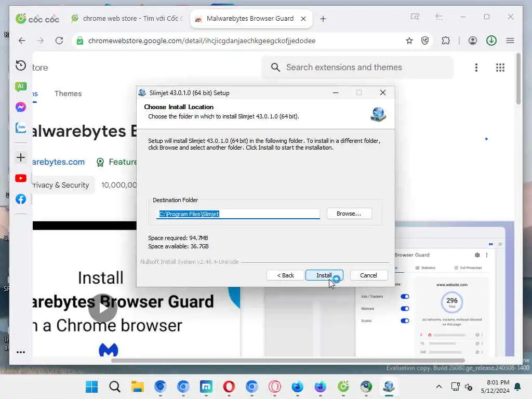This screenshot has height=399, width=532.
Task: Open the red Opera taskbar icon
Action: [x=229, y=387]
